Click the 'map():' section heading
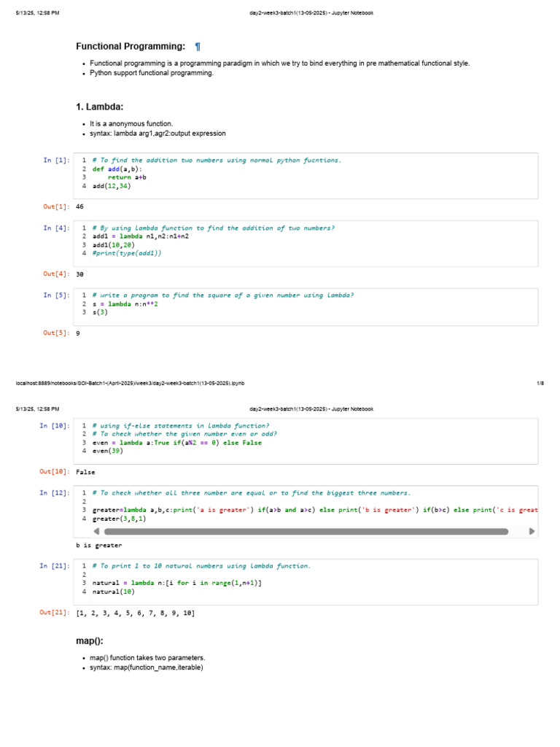The width and height of the screenshot is (560, 747). point(90,640)
